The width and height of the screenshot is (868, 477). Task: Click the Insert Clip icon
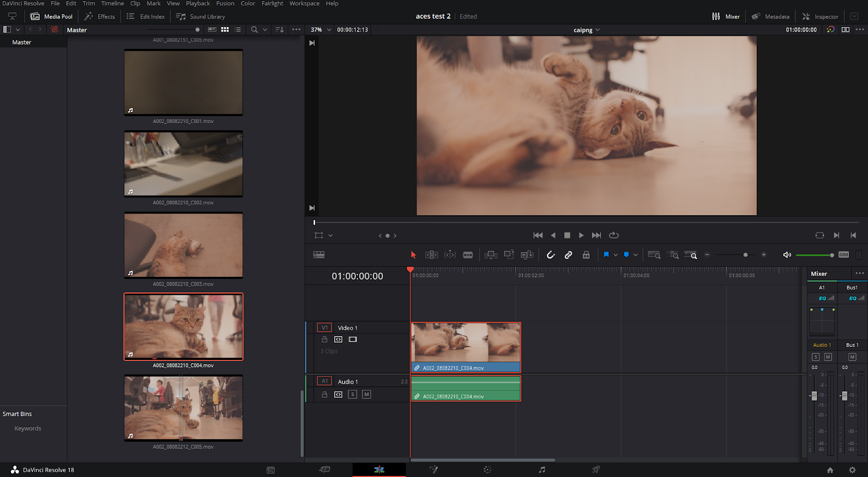click(x=491, y=255)
